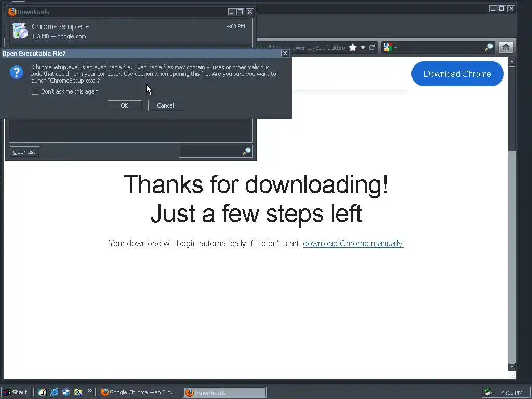Check the 'Don't ask me this again' box

click(35, 91)
